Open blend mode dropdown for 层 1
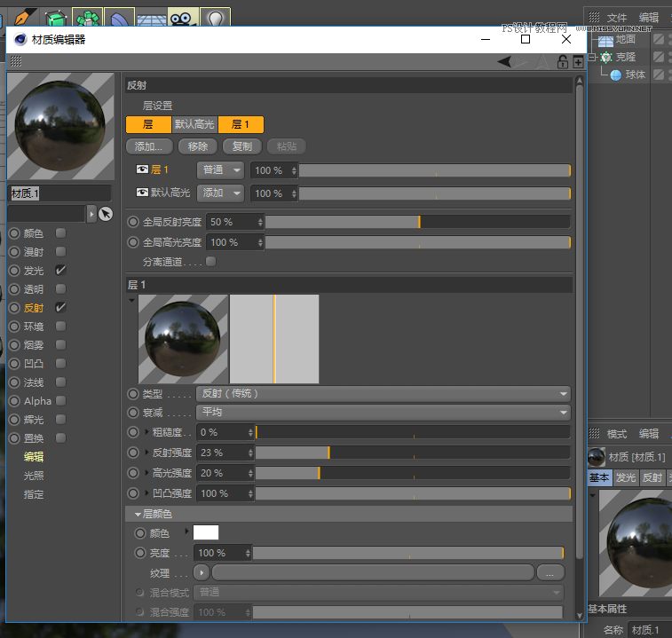 coord(220,170)
